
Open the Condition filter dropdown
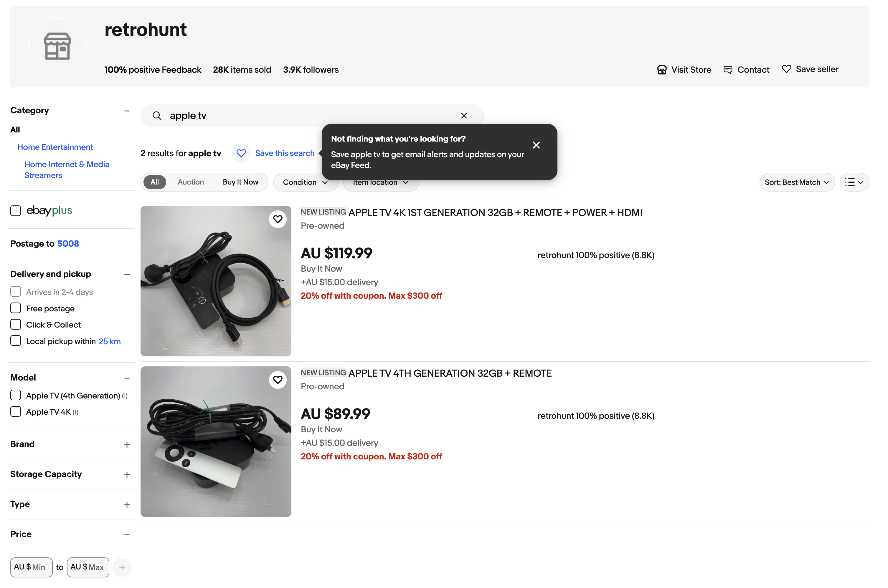305,182
